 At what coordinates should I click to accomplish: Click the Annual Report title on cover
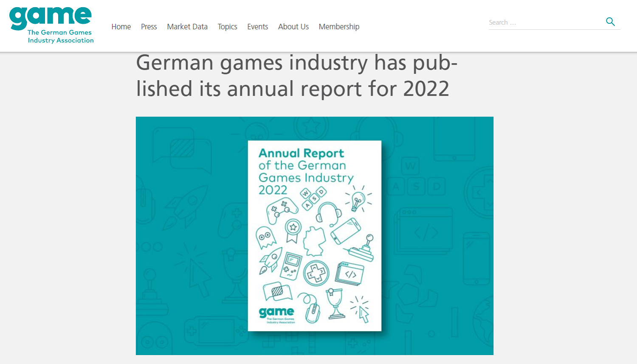(301, 153)
